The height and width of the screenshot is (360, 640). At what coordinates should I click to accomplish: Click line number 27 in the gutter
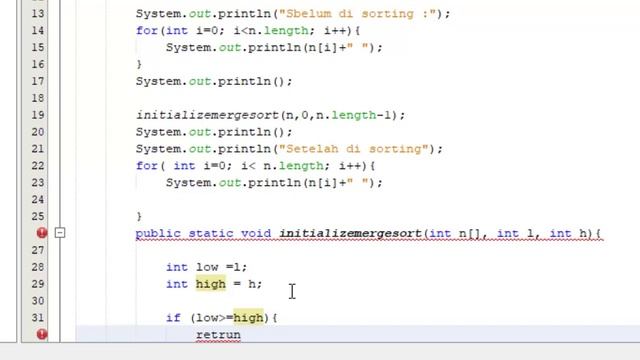pos(38,250)
